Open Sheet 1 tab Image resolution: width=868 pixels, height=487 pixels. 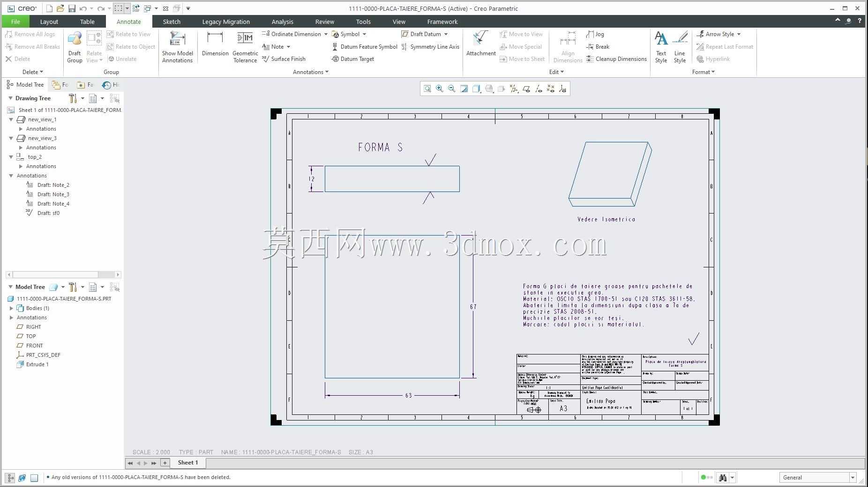coord(188,463)
